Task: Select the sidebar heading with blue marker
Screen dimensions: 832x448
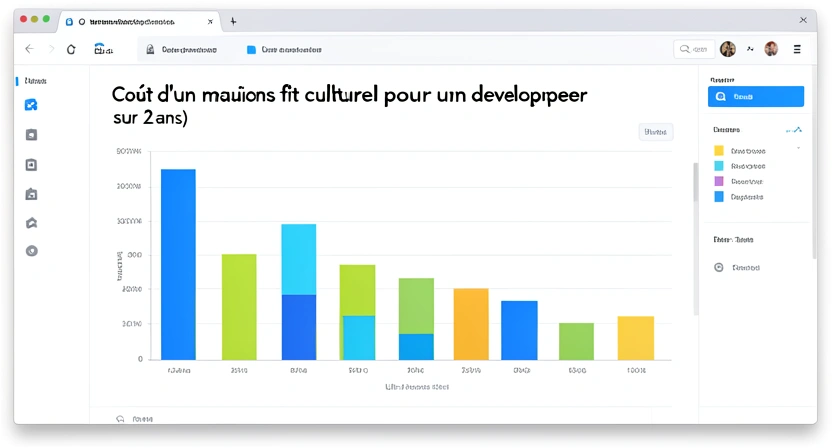Action: [x=32, y=81]
